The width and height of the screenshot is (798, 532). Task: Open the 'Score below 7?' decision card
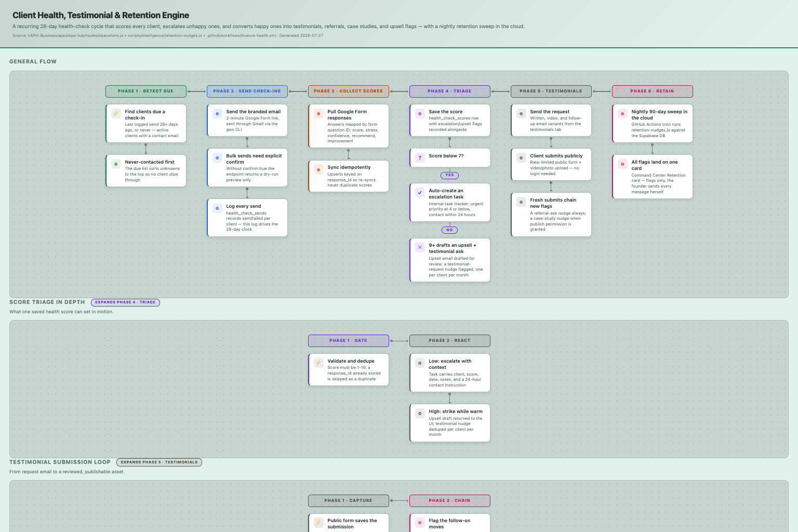(x=450, y=157)
